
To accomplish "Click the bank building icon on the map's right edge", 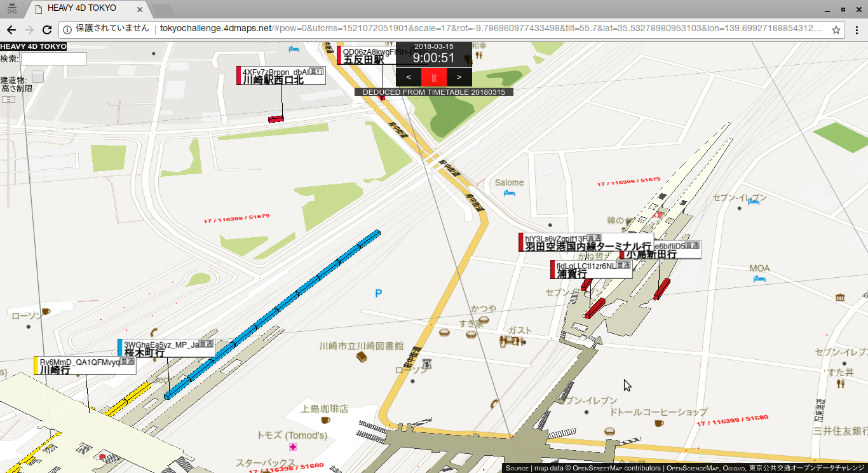I will pyautogui.click(x=841, y=298).
